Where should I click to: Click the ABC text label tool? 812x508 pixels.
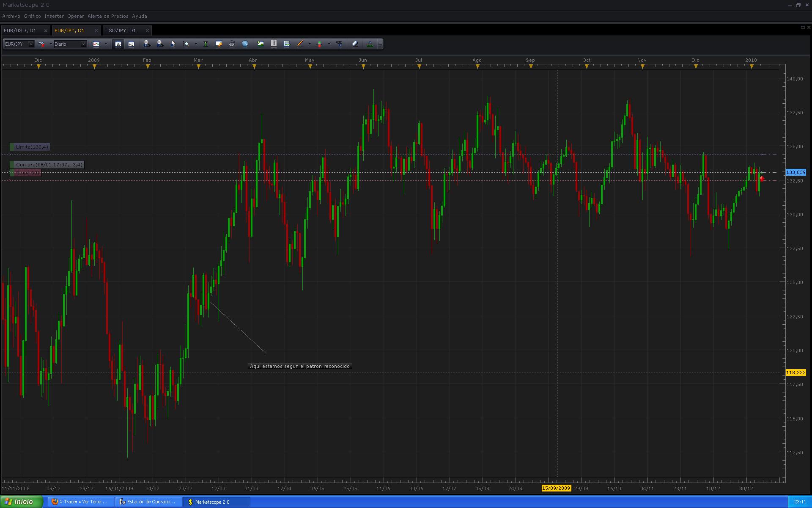click(x=339, y=44)
